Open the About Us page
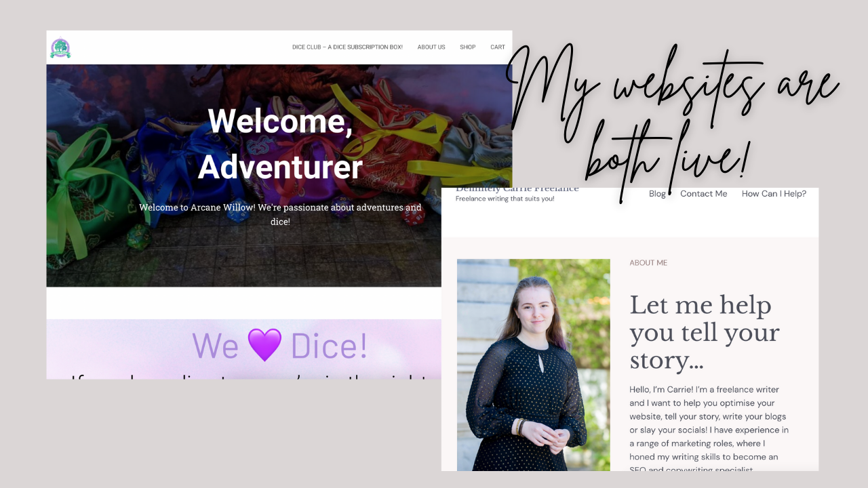The image size is (868, 488). click(x=431, y=47)
